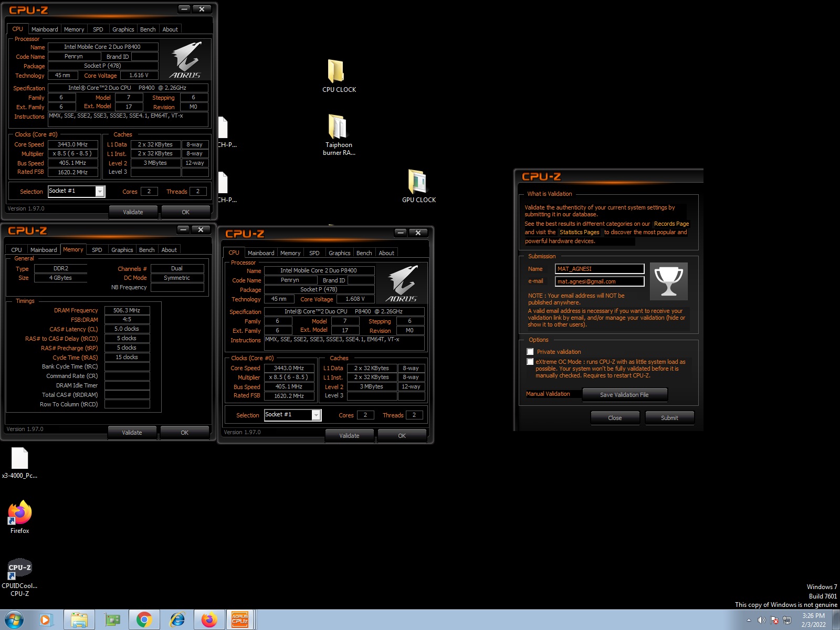
Task: Launch Firefox from desktop shortcut
Action: 20,513
